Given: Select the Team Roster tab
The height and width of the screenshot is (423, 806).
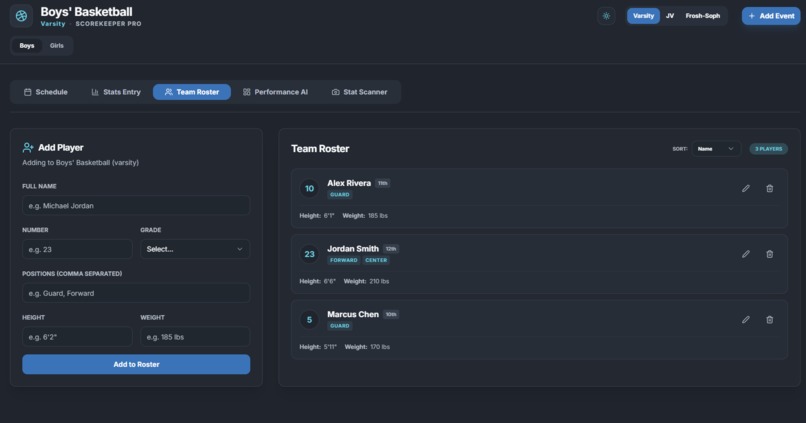Looking at the screenshot, I should [x=192, y=92].
